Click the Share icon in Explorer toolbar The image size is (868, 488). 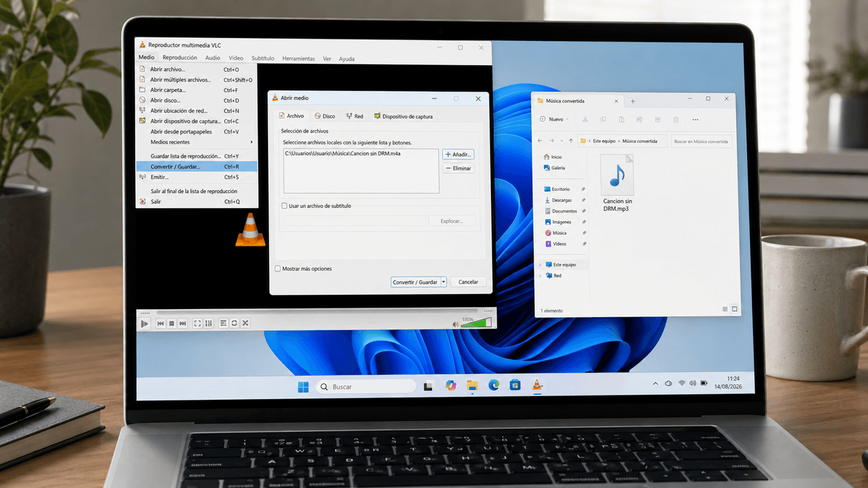[658, 119]
